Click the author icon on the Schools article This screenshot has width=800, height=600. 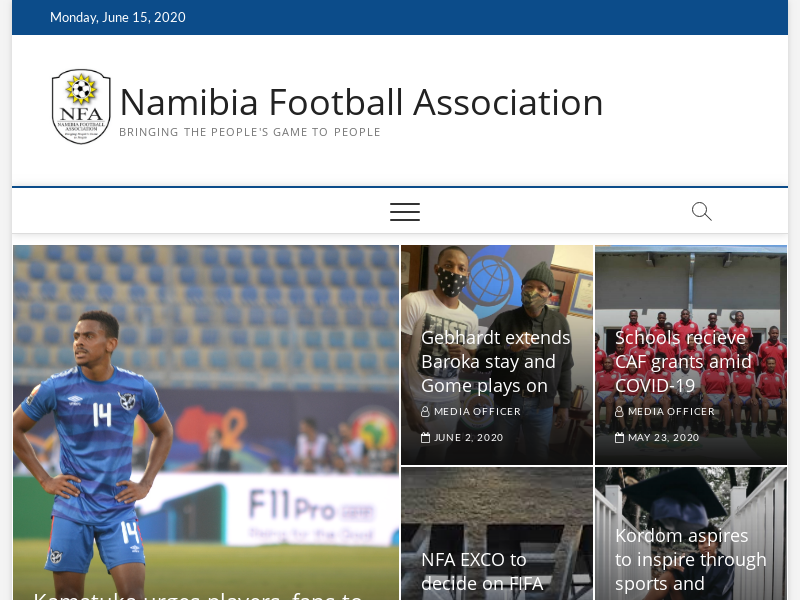point(622,410)
